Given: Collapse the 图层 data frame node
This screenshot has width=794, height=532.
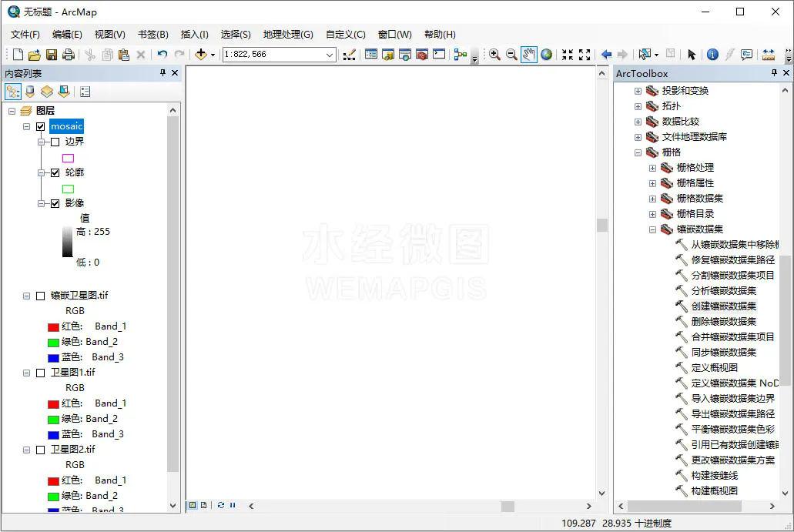Looking at the screenshot, I should click(x=12, y=111).
